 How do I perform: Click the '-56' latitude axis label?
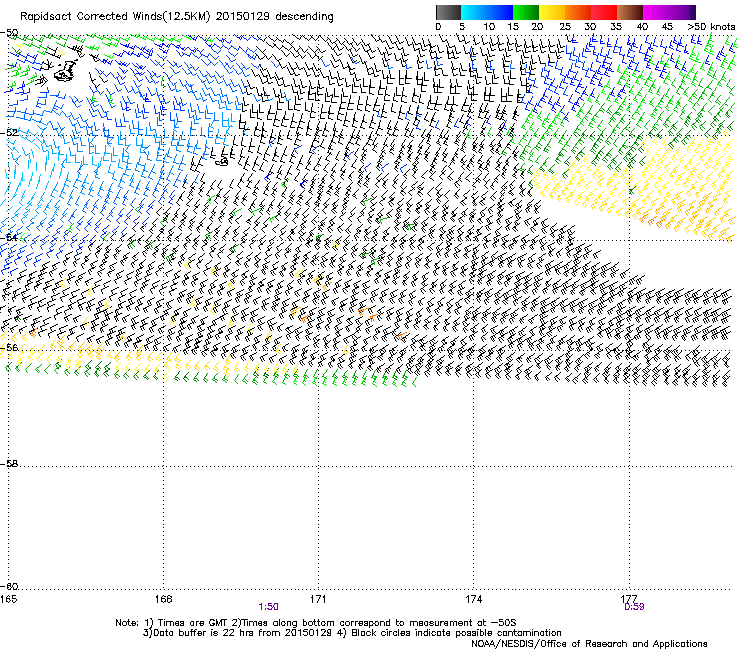tap(9, 347)
